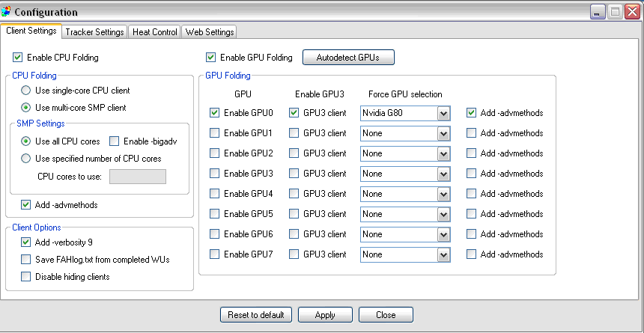Minimize the Configuration window
Screen dimensions: 644x333
click(598, 12)
